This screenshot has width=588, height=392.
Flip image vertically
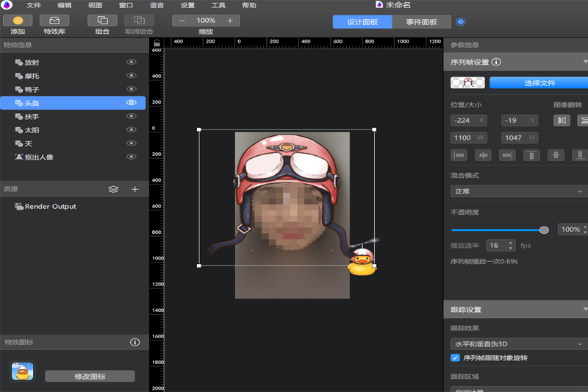583,121
